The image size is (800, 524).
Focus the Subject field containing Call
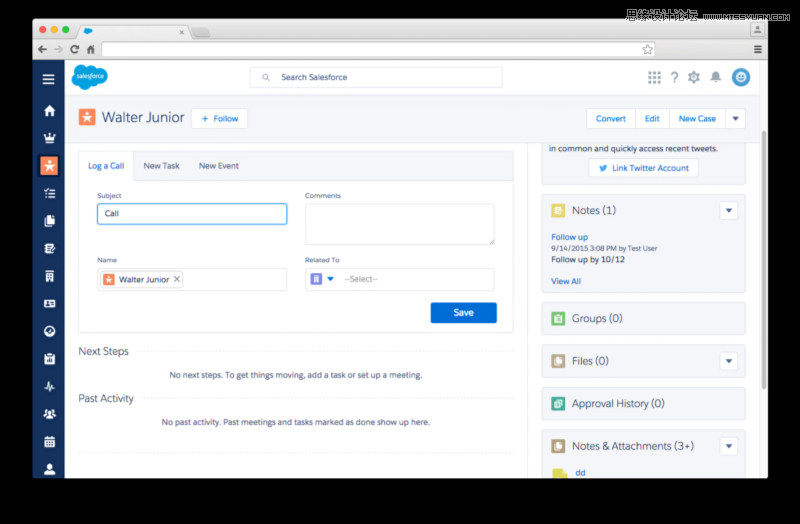coord(192,214)
